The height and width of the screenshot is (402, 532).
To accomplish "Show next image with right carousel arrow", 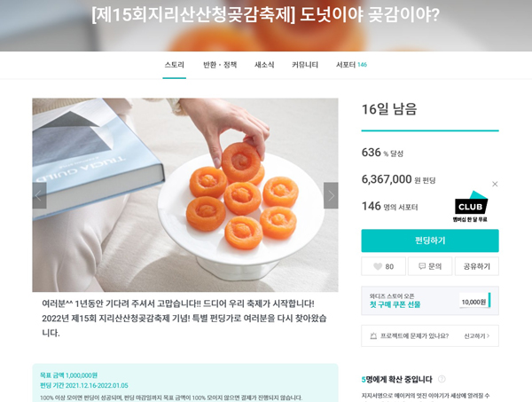I will [x=331, y=195].
